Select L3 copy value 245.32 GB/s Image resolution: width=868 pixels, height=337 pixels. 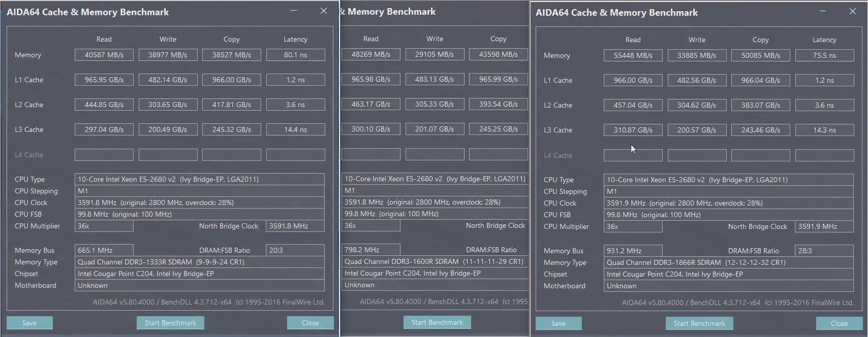232,129
